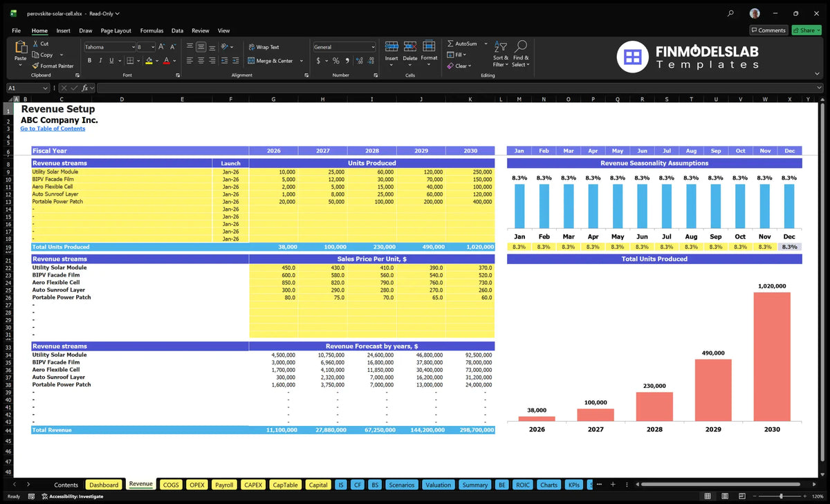Toggle Center horizontal alignment

(201, 61)
